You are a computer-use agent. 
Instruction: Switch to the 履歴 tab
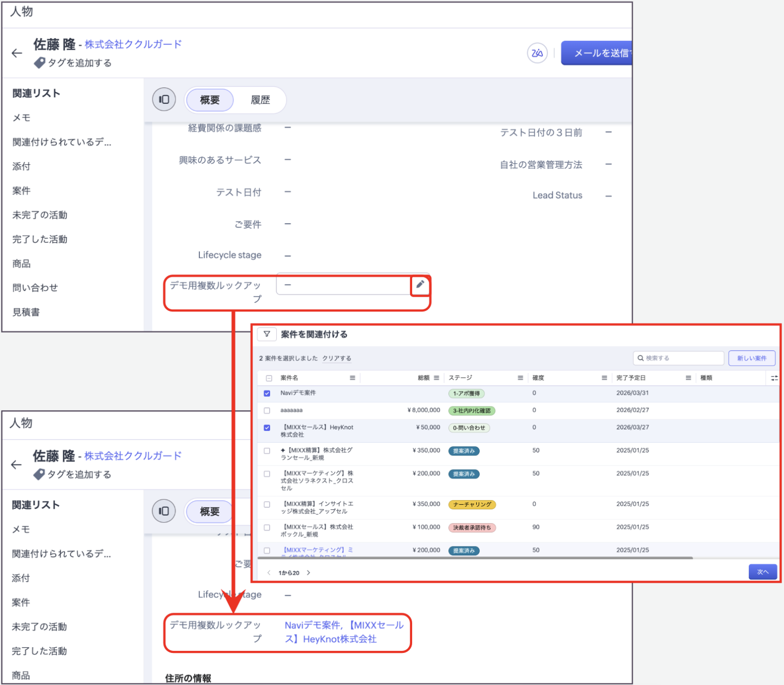260,100
